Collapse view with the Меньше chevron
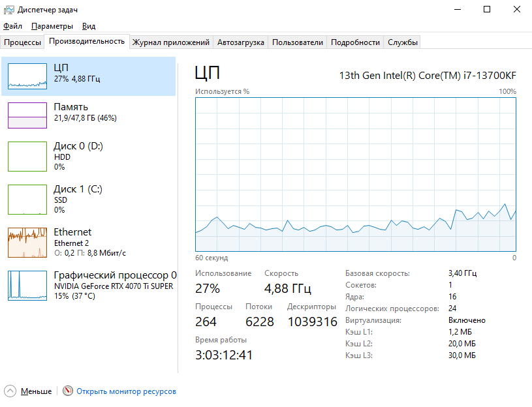 pyautogui.click(x=10, y=391)
